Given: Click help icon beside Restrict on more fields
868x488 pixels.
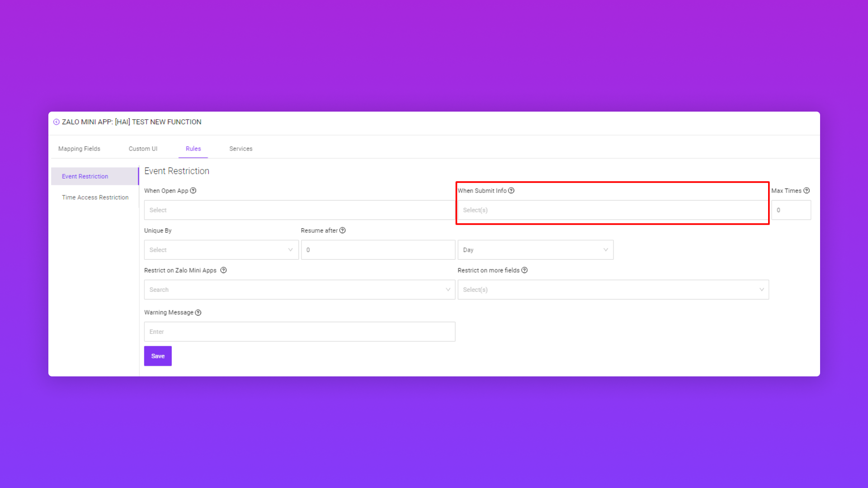Looking at the screenshot, I should 524,270.
